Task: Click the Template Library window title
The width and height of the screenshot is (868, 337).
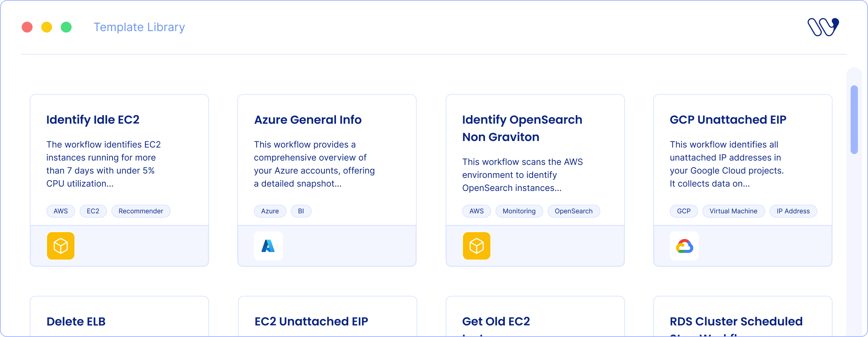Action: coord(139,27)
